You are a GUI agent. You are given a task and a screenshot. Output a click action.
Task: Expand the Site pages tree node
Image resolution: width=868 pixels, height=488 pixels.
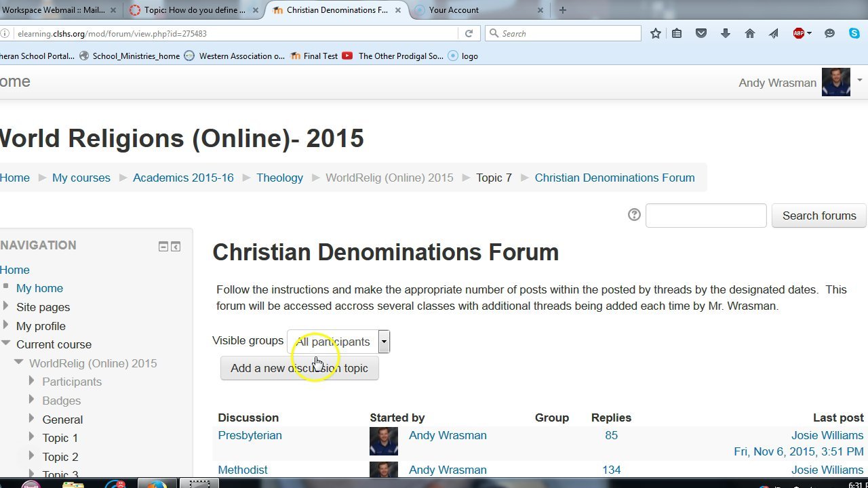click(x=6, y=306)
